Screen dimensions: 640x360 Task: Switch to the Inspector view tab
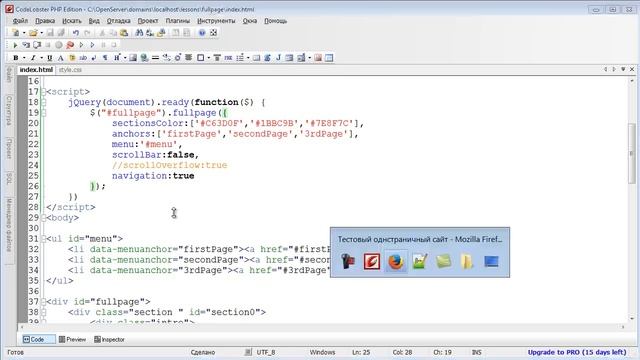coord(109,339)
